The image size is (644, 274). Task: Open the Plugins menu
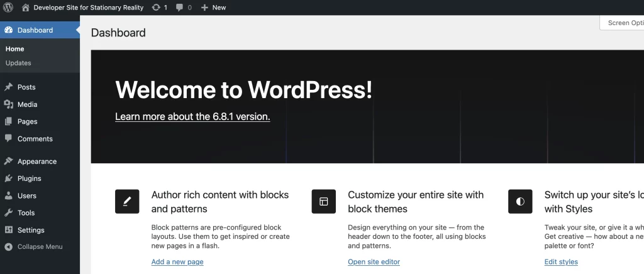pyautogui.click(x=40, y=178)
